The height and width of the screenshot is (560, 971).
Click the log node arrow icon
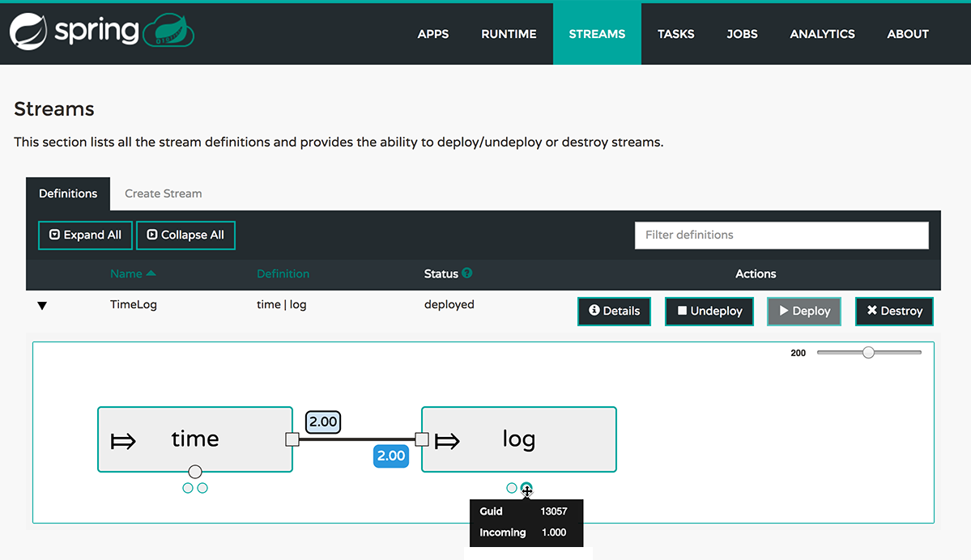point(447,441)
